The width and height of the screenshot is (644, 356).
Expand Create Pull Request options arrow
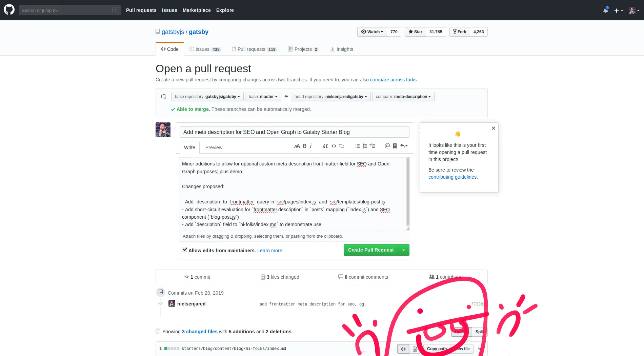404,250
